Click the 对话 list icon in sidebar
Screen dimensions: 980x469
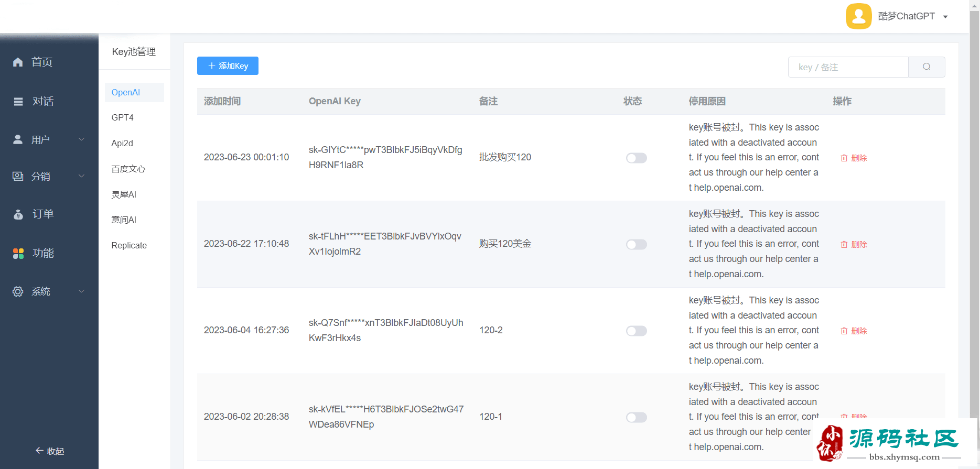18,102
